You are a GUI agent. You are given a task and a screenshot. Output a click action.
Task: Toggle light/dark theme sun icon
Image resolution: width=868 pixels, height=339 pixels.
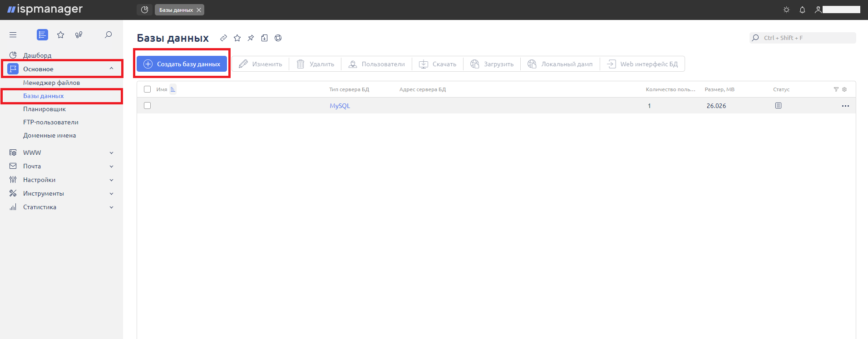tap(786, 10)
